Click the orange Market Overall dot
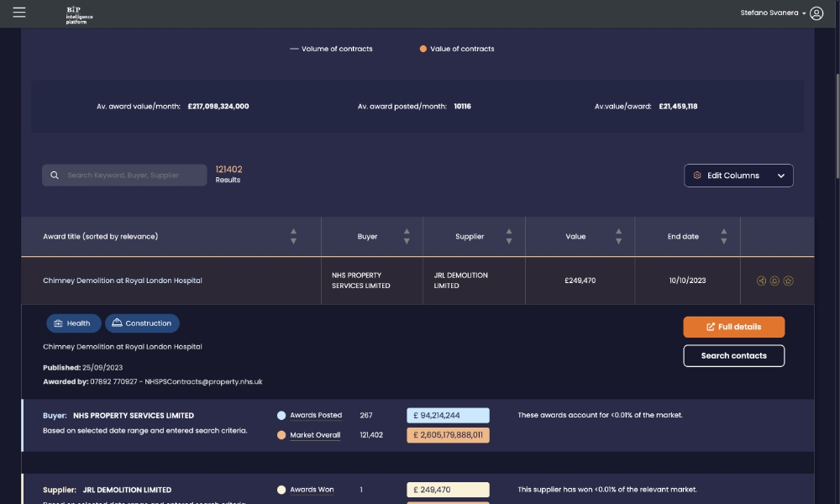The height and width of the screenshot is (504, 840). 281,435
